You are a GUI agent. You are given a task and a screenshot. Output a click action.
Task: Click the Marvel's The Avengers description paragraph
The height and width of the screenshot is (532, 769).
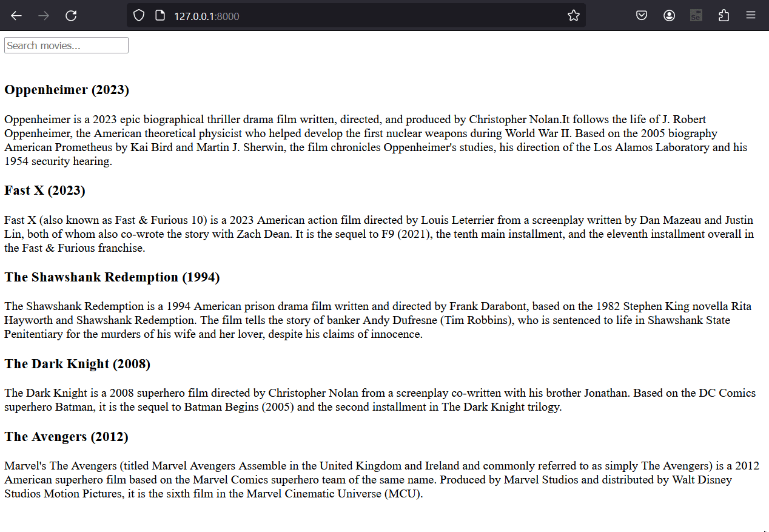pos(382,480)
